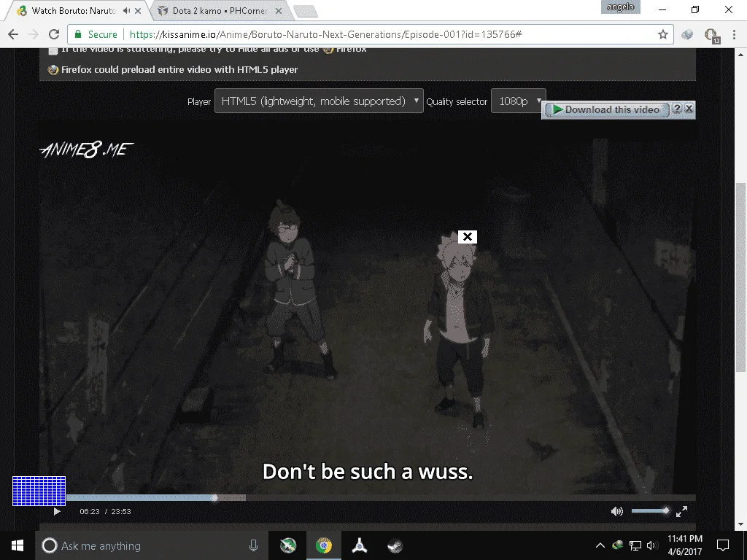Click the Firefox could preload entire video text
This screenshot has height=560, width=747.
179,69
